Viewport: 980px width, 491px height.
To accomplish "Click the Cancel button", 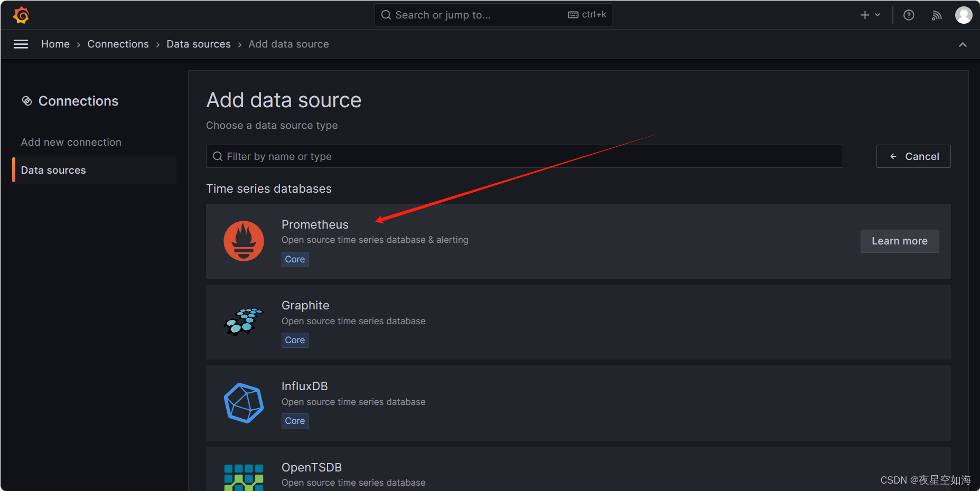I will coord(913,156).
